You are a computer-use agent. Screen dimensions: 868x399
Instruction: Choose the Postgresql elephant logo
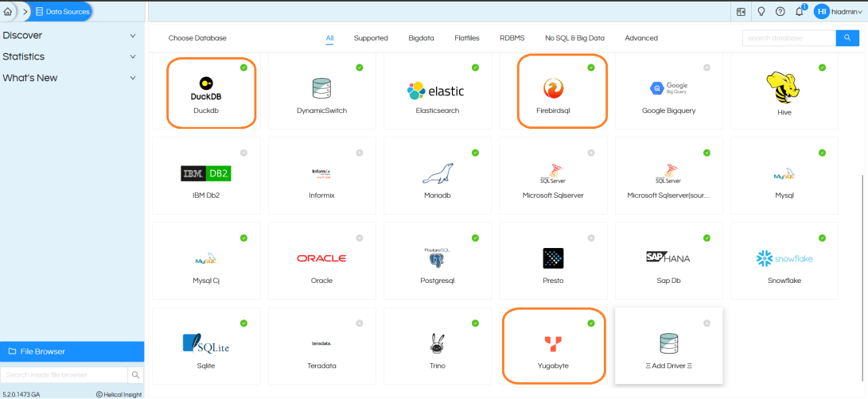tap(438, 258)
